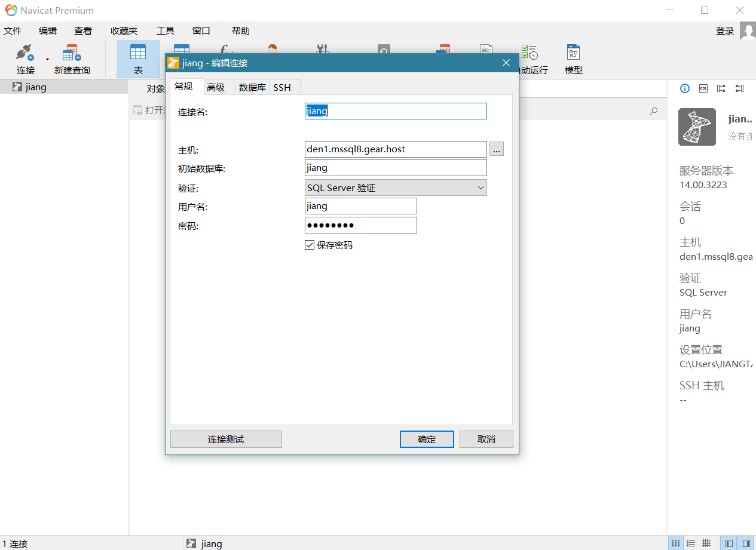Select the Table toolbar button
Viewport: 756px width, 550px height.
(x=138, y=59)
